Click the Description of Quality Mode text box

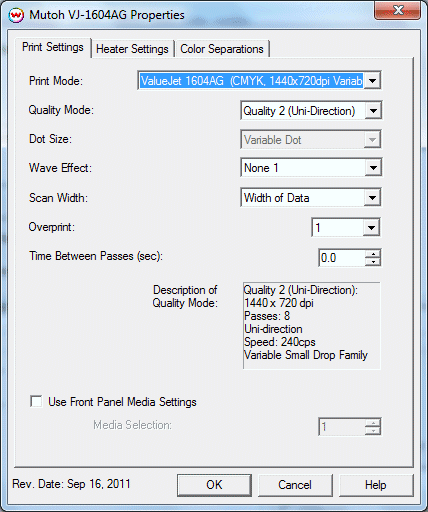pos(312,326)
